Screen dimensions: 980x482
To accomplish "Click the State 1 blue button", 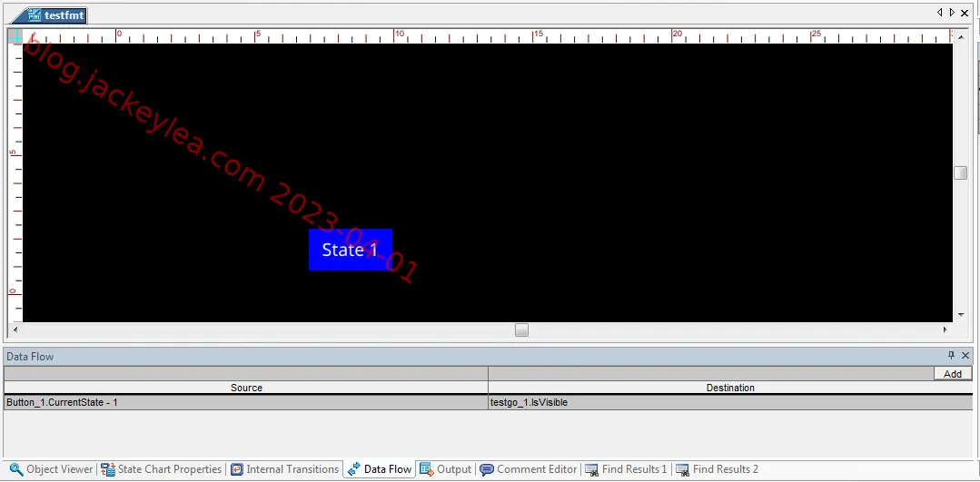I will click(350, 250).
